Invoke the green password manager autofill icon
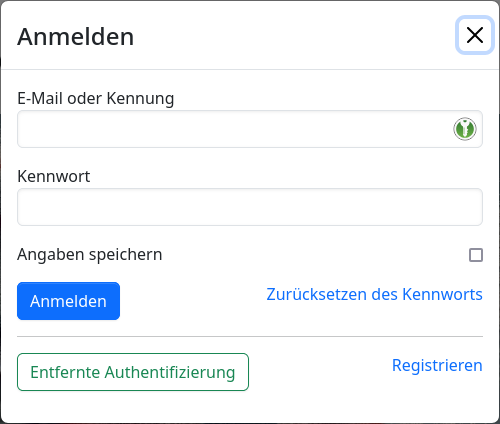Screen dimensions: 500x424 (465, 129)
